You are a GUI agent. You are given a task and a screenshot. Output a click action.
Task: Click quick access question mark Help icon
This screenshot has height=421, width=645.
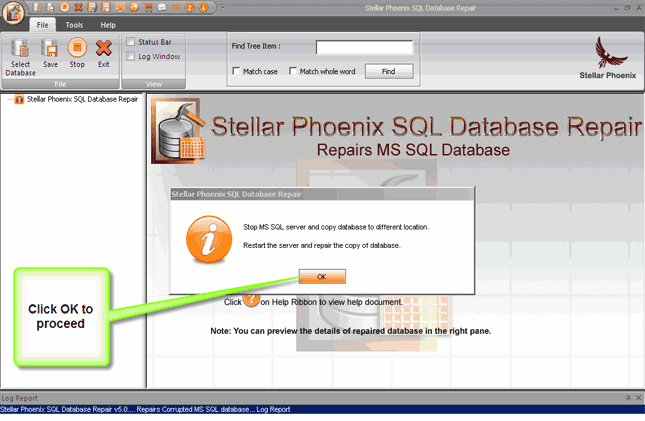click(190, 7)
